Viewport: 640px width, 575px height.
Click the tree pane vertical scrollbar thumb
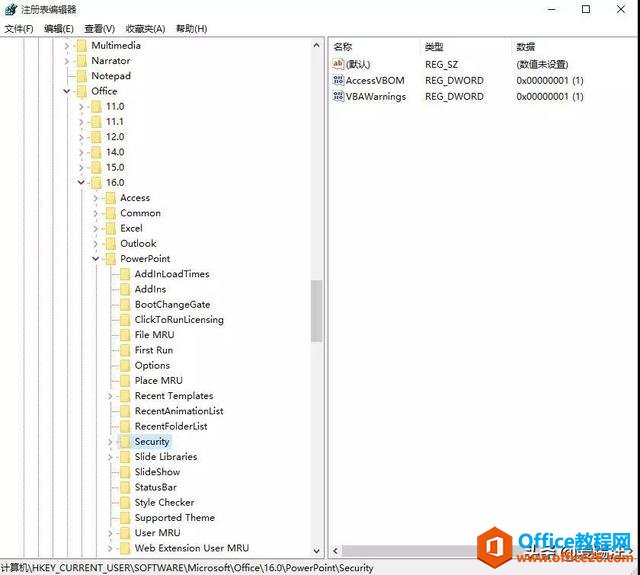[316, 311]
